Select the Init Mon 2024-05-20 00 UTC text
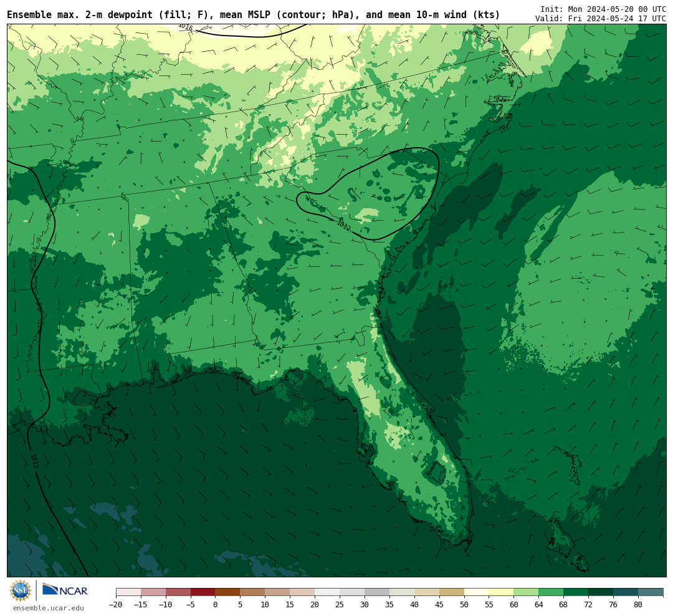673x616 pixels. 603,9
